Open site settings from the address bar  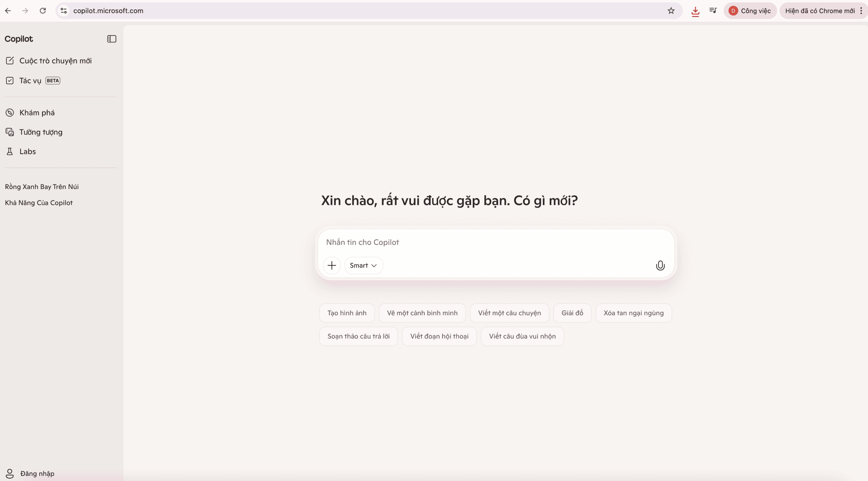click(63, 11)
